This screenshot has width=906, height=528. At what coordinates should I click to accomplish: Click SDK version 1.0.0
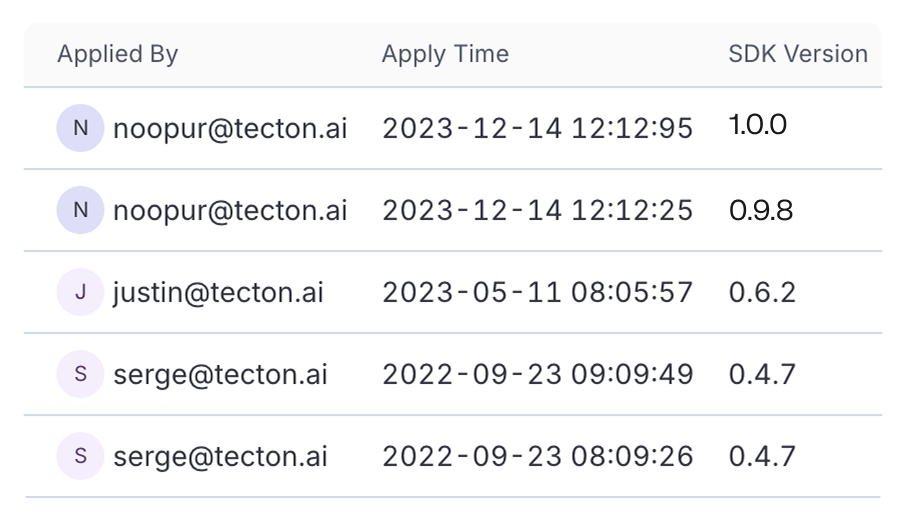pos(757,125)
